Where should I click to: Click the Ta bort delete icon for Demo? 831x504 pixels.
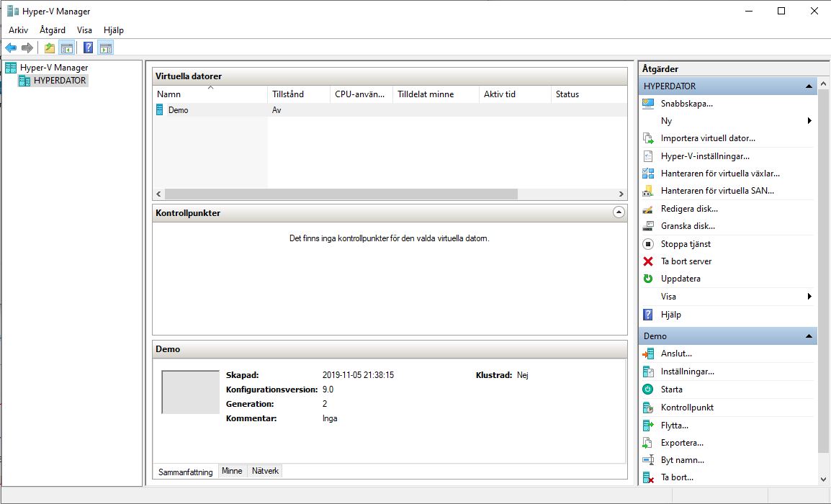(x=647, y=477)
